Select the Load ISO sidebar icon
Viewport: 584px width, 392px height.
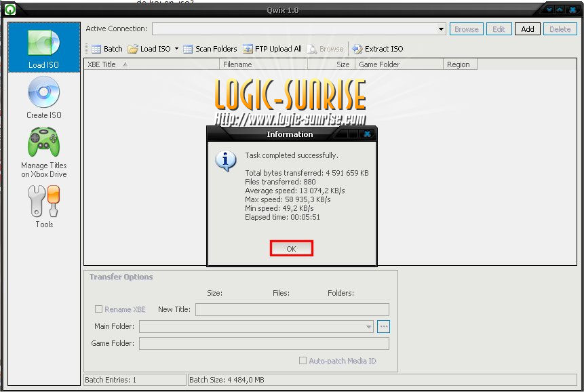(43, 47)
